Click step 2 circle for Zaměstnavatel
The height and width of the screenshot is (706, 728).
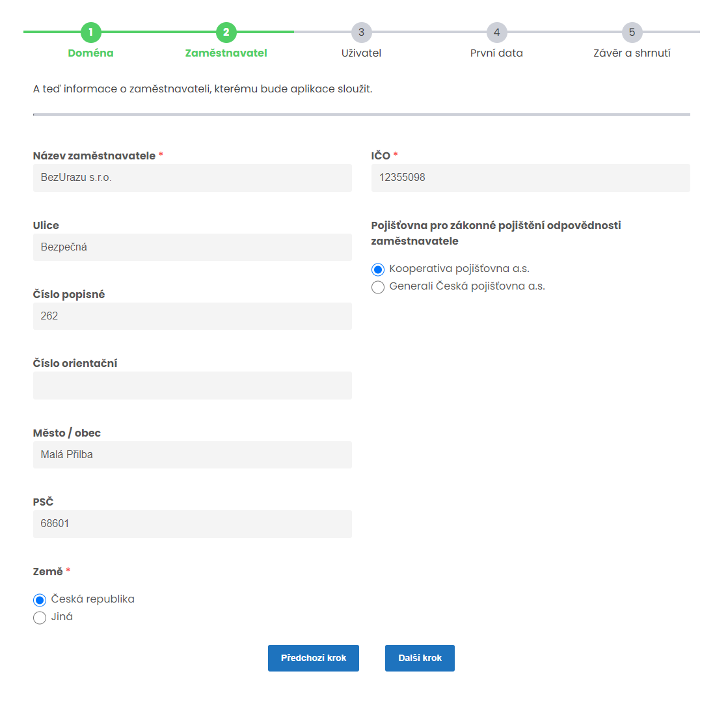click(226, 32)
